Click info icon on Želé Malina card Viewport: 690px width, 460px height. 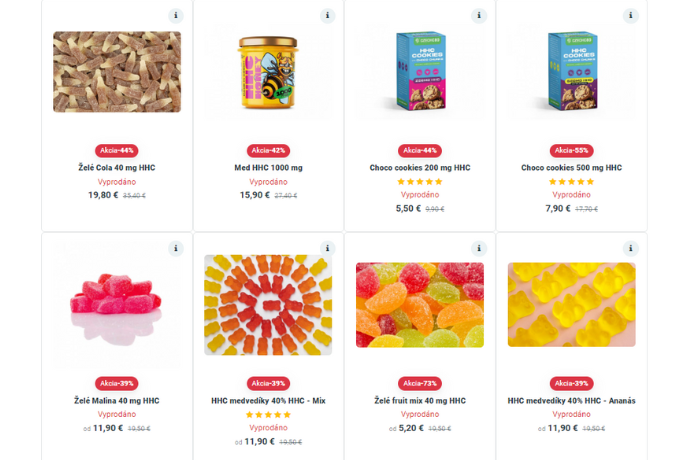(176, 248)
